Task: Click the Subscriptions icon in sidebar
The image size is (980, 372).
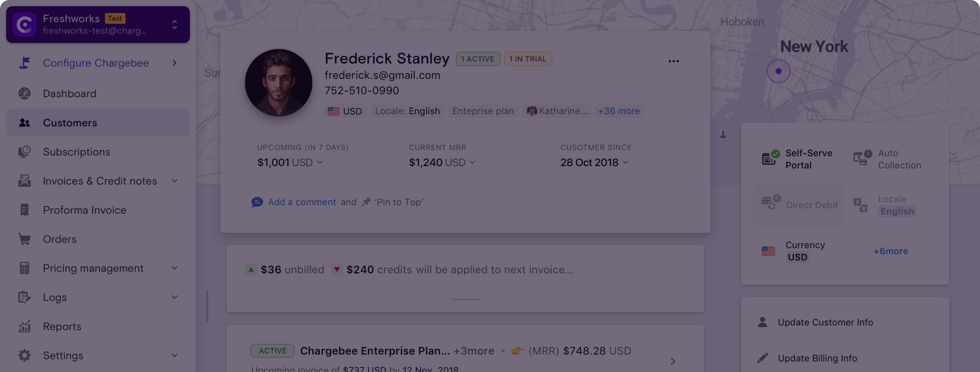Action: click(25, 152)
